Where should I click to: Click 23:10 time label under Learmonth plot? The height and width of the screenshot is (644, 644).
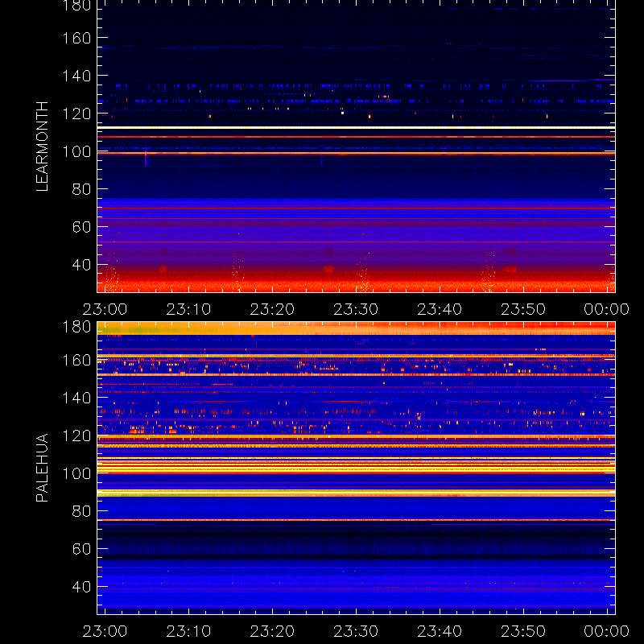(x=188, y=309)
